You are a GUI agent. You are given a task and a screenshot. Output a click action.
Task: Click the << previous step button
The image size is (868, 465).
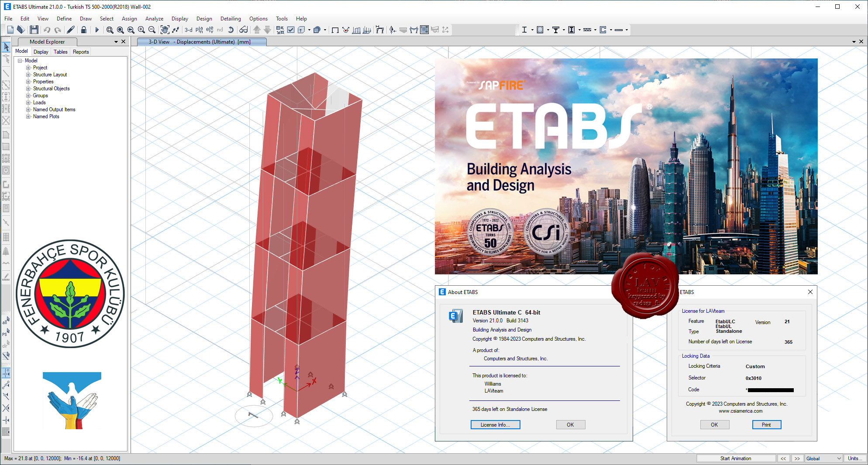tap(783, 458)
